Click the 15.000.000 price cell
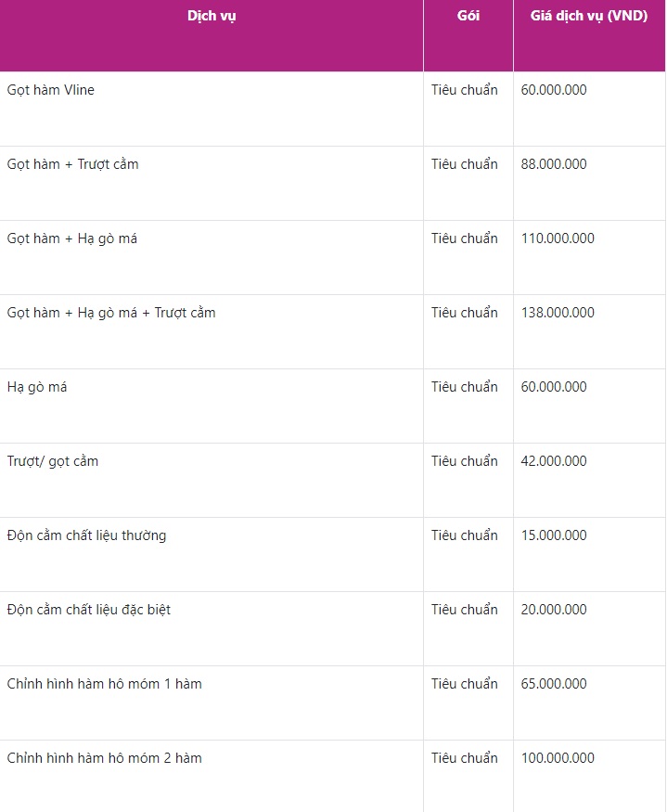The image size is (667, 812). coord(554,535)
